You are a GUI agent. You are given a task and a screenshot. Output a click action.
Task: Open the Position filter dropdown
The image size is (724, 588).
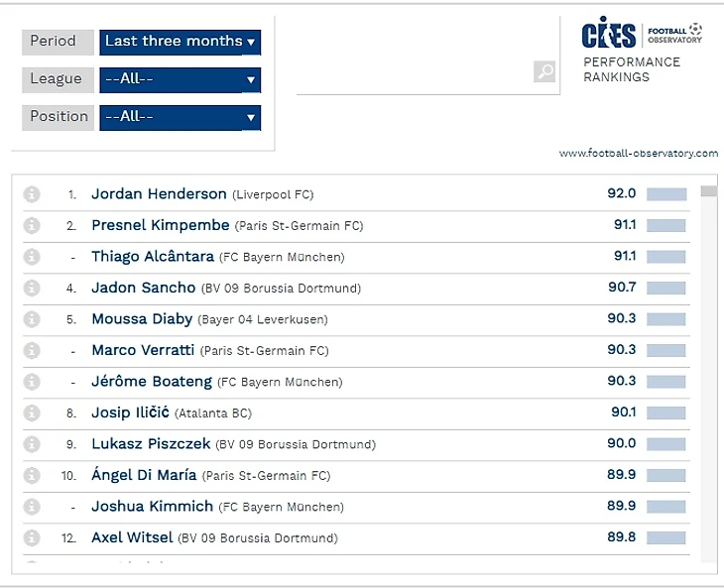pyautogui.click(x=180, y=117)
